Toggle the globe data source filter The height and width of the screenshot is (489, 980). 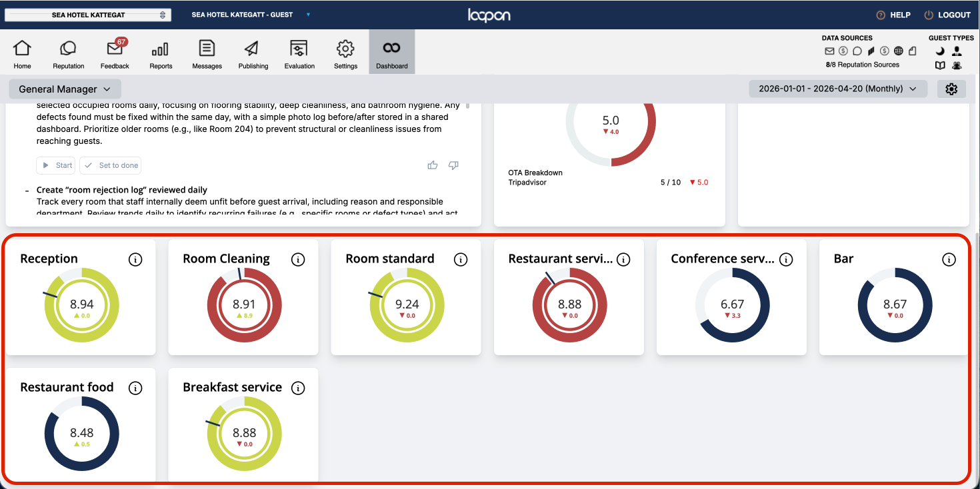899,51
